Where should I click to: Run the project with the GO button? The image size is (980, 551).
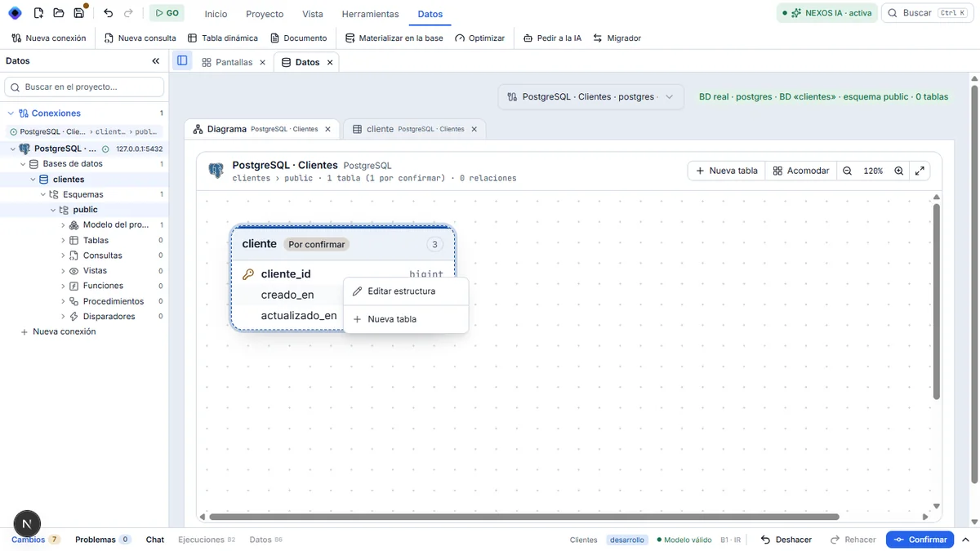coord(167,13)
